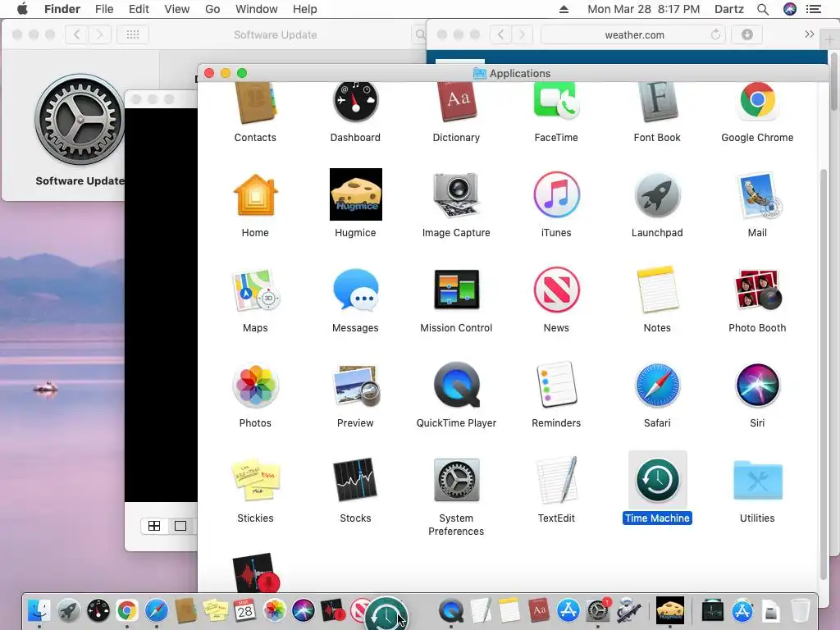Select the Dictionary app in Applications
The width and height of the screenshot is (840, 630).
tap(456, 103)
